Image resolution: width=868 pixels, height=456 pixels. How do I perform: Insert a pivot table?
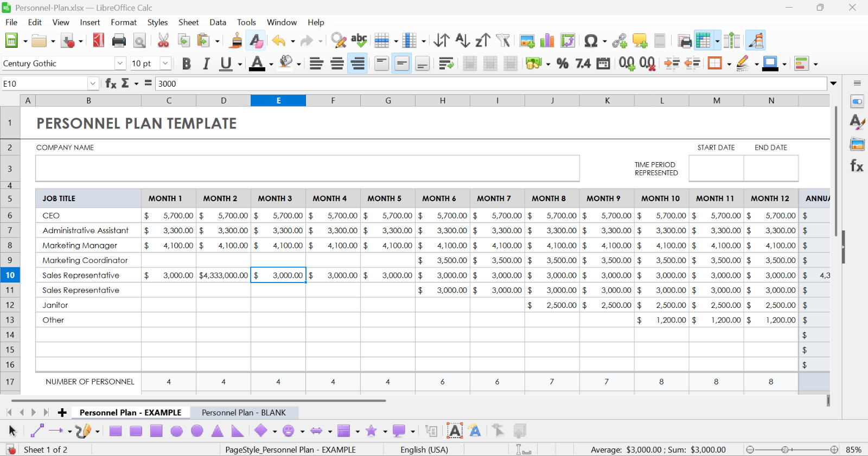pyautogui.click(x=567, y=41)
